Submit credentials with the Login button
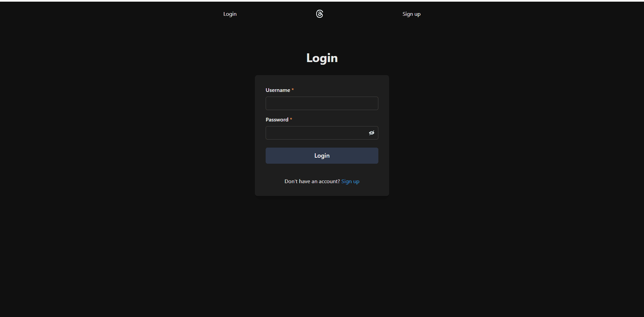This screenshot has width=644, height=317. pyautogui.click(x=322, y=155)
